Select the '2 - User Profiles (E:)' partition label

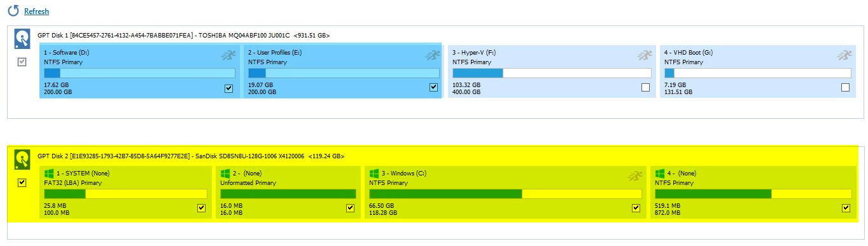[275, 53]
